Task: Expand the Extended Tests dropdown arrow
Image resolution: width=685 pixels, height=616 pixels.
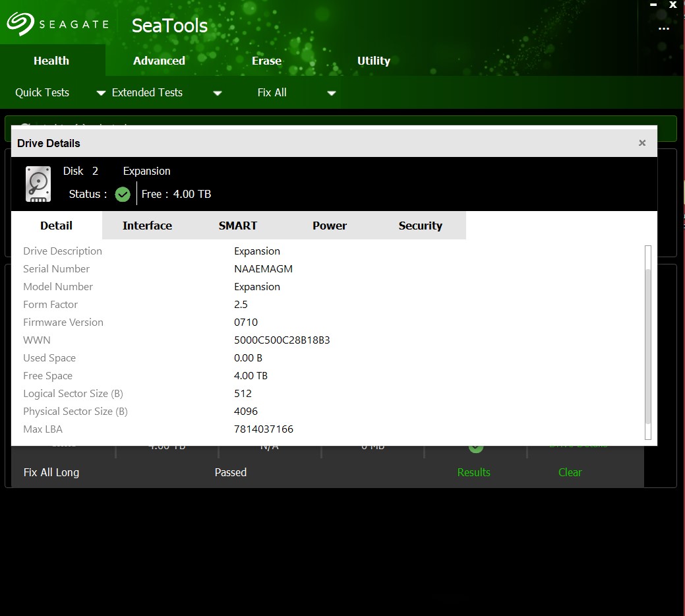Action: pyautogui.click(x=218, y=93)
